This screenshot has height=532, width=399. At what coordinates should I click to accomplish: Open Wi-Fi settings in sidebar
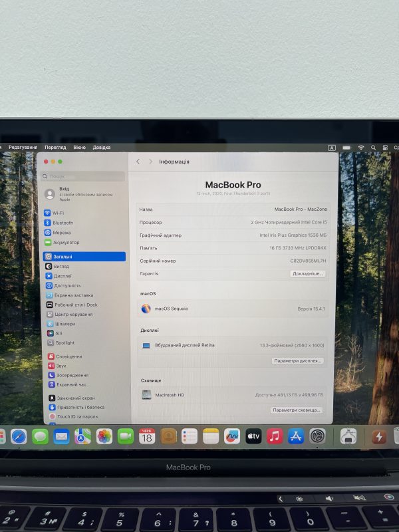(54, 213)
